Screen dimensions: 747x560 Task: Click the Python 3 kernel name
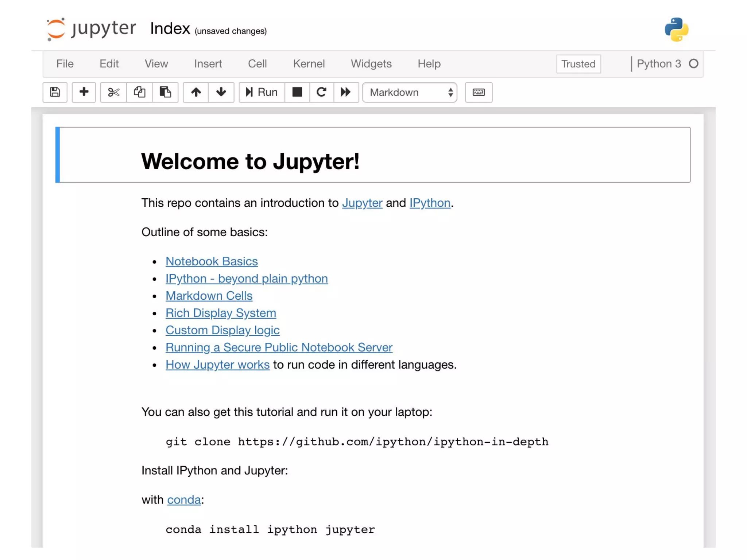pos(659,64)
